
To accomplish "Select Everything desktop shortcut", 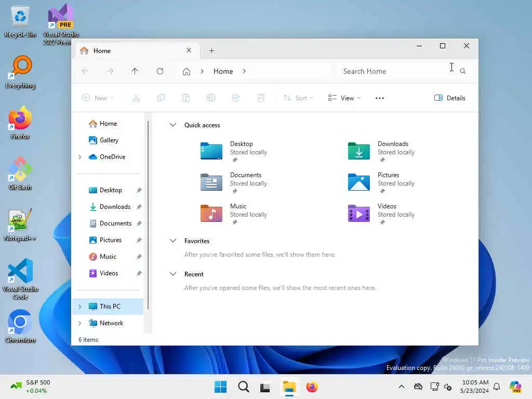I will point(20,72).
